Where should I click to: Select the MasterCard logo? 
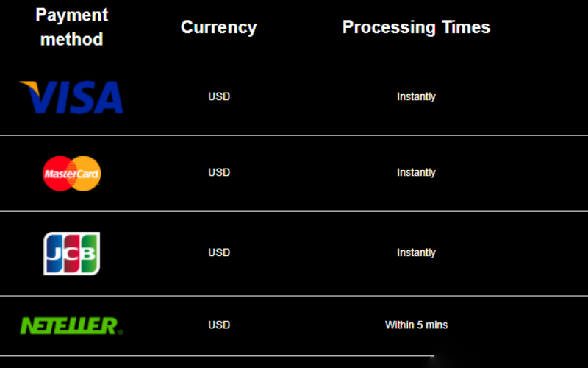(x=71, y=174)
